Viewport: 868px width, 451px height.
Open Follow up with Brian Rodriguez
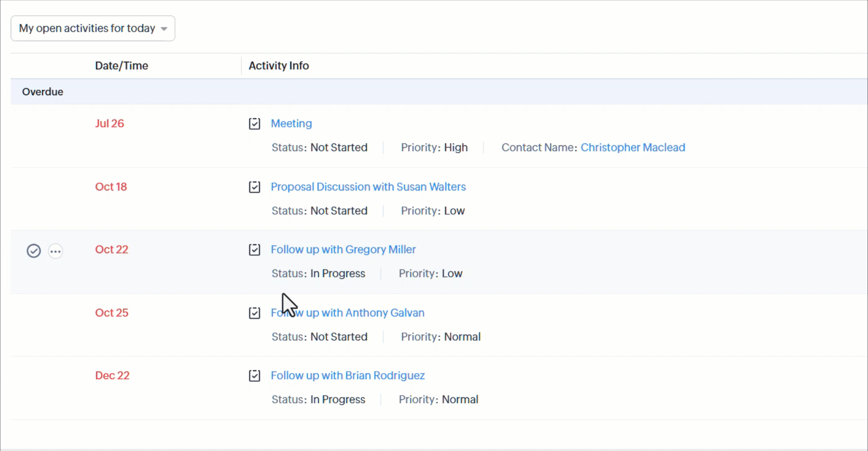coord(348,375)
